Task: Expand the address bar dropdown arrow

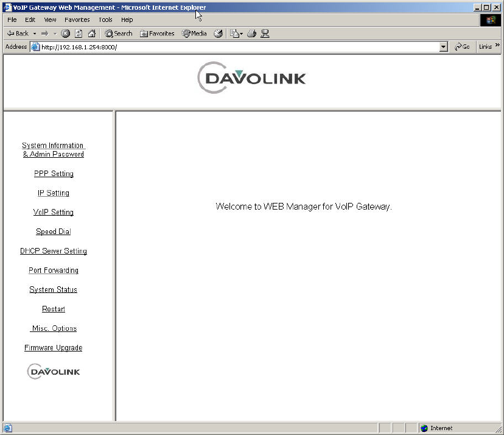Action: coord(443,47)
